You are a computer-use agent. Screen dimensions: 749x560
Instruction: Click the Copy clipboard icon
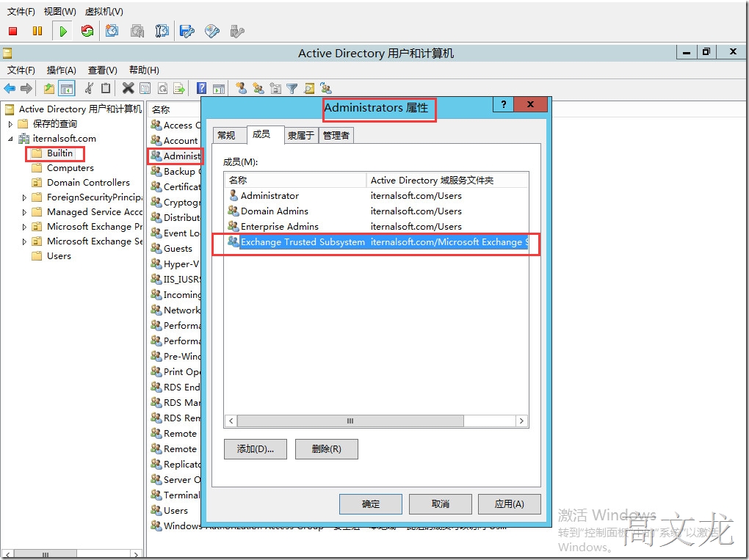coord(106,88)
